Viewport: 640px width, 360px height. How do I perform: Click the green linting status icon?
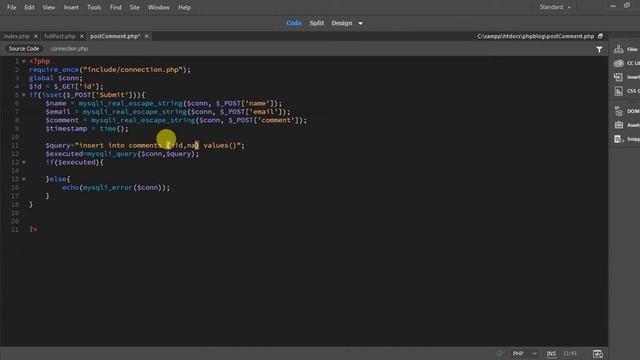[500, 353]
